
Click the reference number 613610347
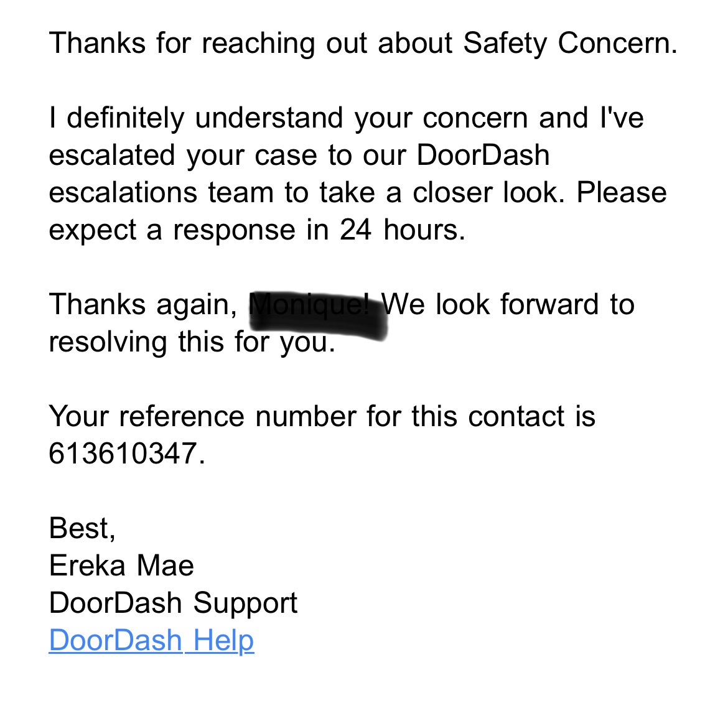point(125,454)
